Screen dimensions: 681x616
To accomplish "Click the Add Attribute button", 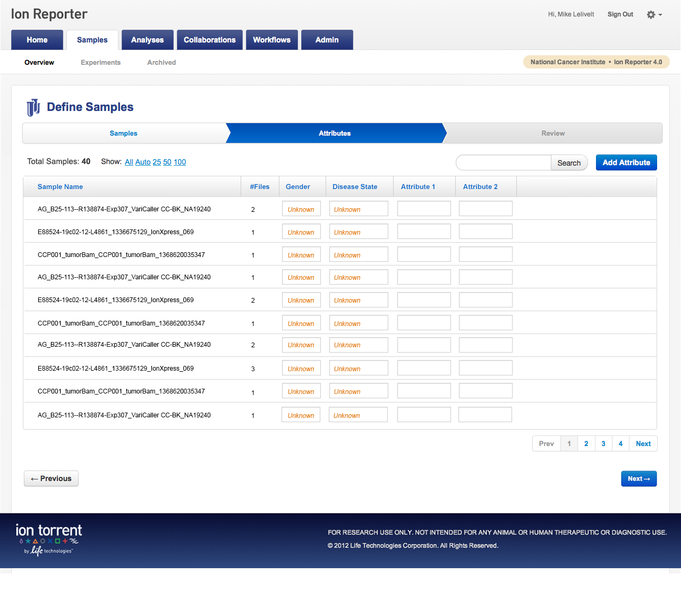I will click(626, 162).
